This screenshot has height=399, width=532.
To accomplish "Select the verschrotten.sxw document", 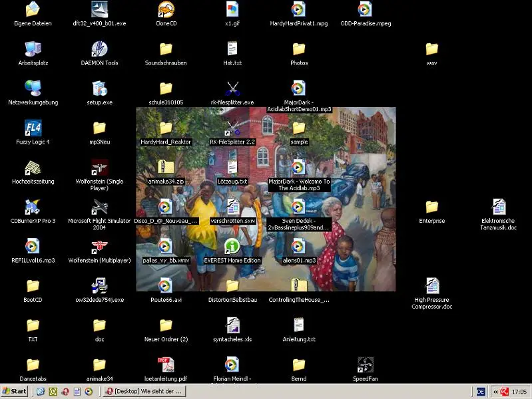I will (x=232, y=207).
